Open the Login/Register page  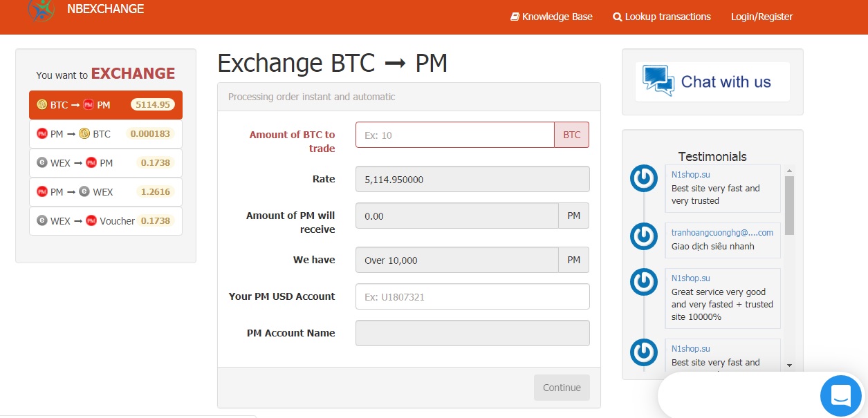(x=761, y=17)
